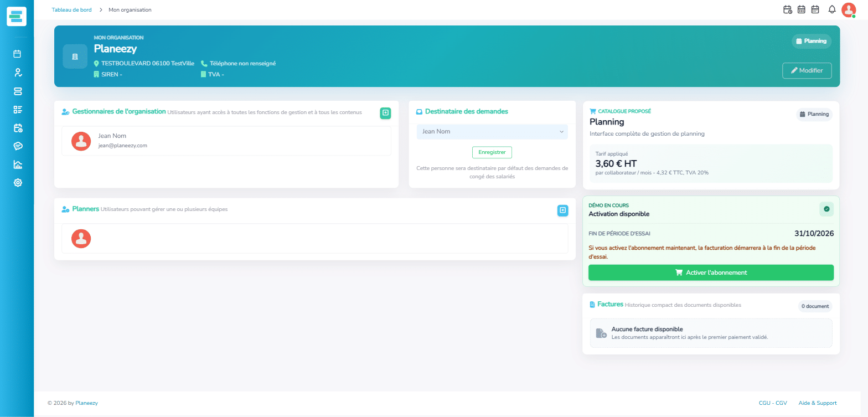The image size is (868, 417).
Task: Click the column-view calendar icon in header
Action: (801, 9)
